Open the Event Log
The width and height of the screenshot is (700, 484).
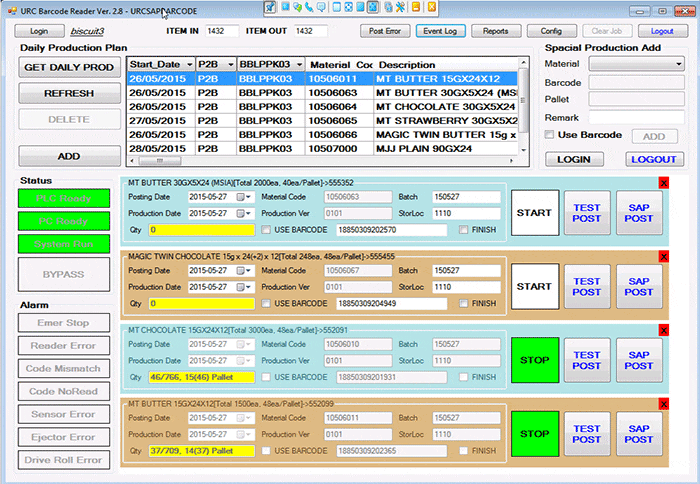[x=440, y=31]
